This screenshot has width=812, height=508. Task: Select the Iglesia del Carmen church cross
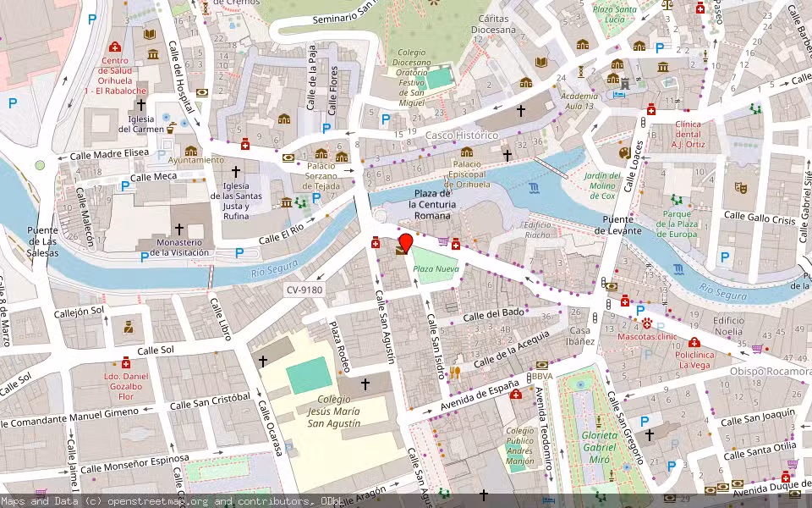pyautogui.click(x=142, y=104)
